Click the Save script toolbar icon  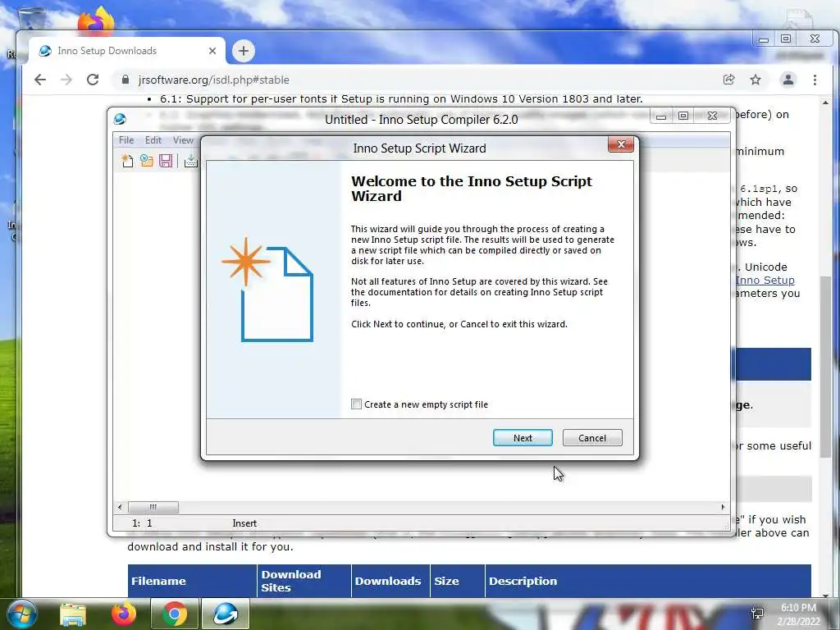coord(166,161)
